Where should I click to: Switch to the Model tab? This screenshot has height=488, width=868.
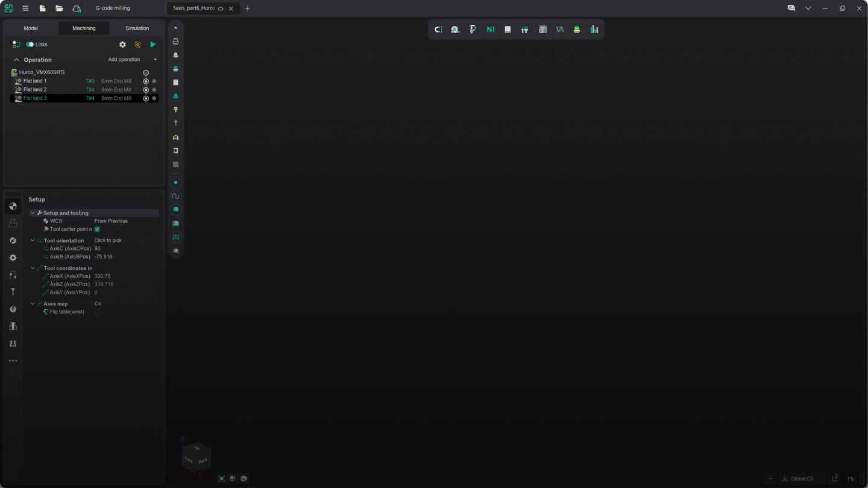tap(31, 28)
